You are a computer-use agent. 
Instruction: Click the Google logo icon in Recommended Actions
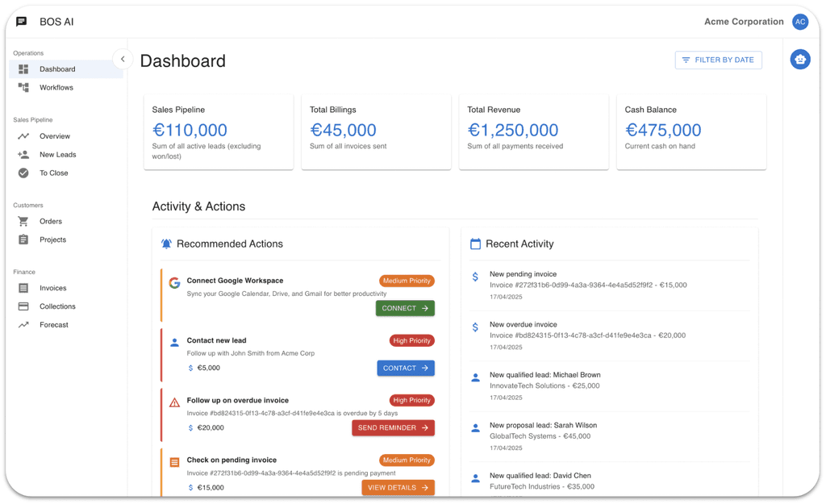174,283
